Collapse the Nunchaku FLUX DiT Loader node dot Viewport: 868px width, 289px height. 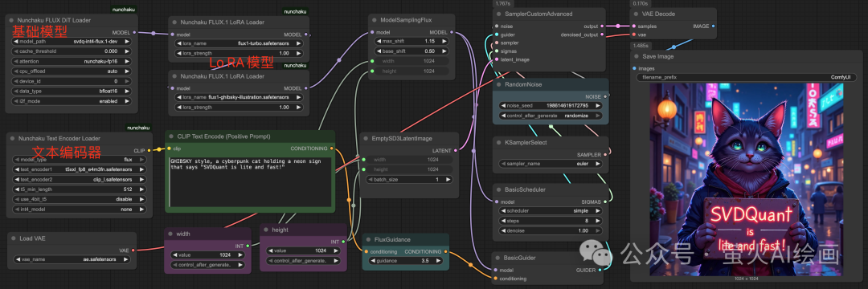click(12, 20)
